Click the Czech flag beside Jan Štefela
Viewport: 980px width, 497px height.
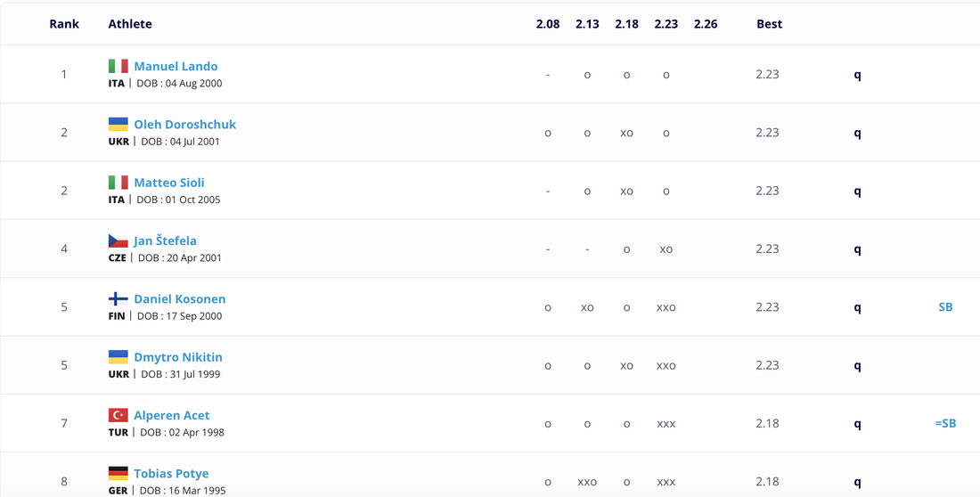pos(118,240)
